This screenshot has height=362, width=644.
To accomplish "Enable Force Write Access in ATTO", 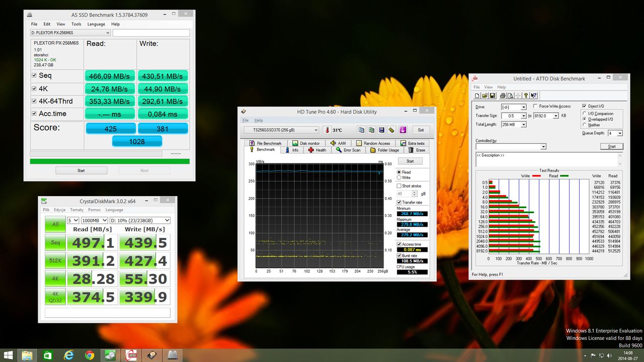I will click(536, 106).
